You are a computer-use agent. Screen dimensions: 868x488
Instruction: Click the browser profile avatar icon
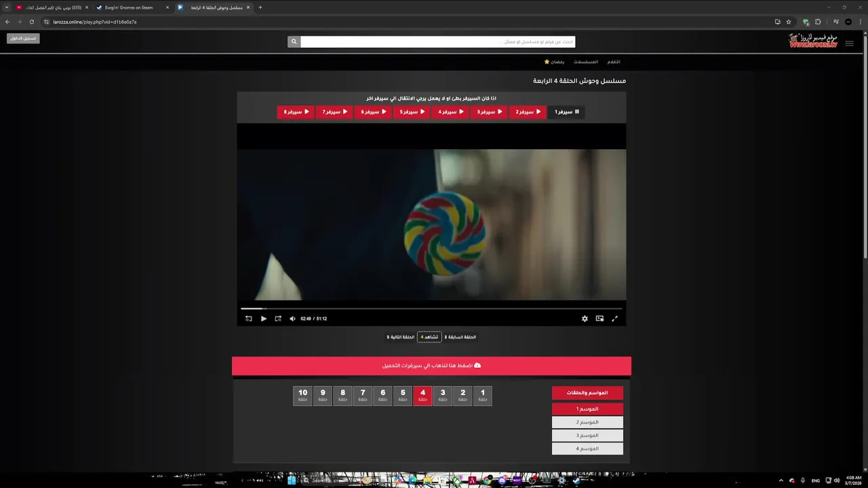click(848, 22)
